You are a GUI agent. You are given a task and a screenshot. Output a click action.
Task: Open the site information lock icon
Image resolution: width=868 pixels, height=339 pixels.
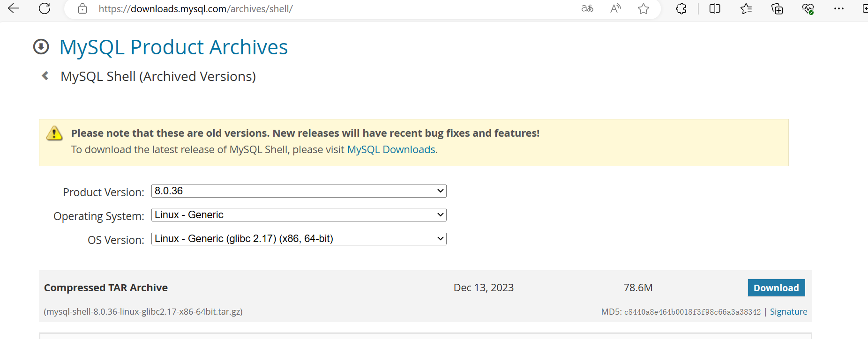82,8
